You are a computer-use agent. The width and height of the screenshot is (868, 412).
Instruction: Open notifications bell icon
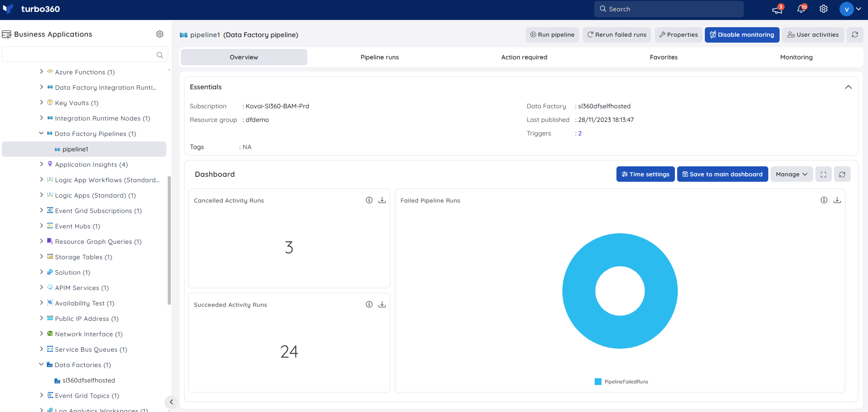801,9
